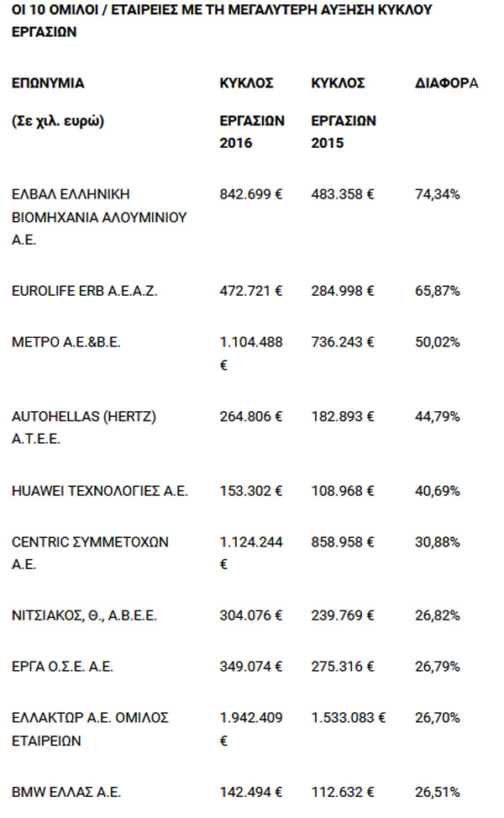Viewport: 504px width, 818px height.
Task: Select the ΕΛΒΑΛ ΕΛΛΗΝΙΚΗ ΒΙΟΜΗΧΑΝΙΑ ΑΛΟΥΜΙΝΙΟΥ company name
Action: 99,217
